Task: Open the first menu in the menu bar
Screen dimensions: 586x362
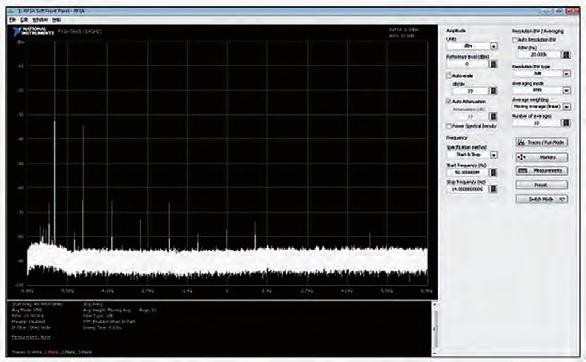Action: (12, 20)
